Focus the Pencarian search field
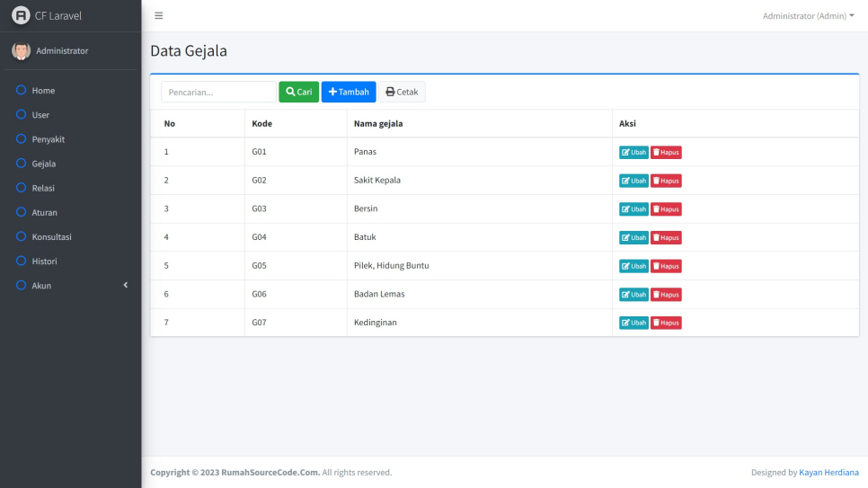868x488 pixels. pos(218,92)
